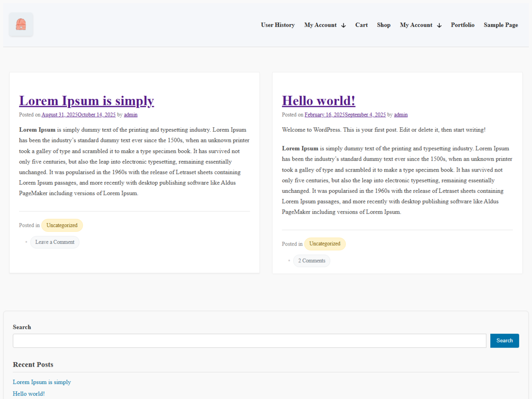Viewport: 532px width, 399px height.
Task: Click admin author link under Hello world post
Action: 400,114
